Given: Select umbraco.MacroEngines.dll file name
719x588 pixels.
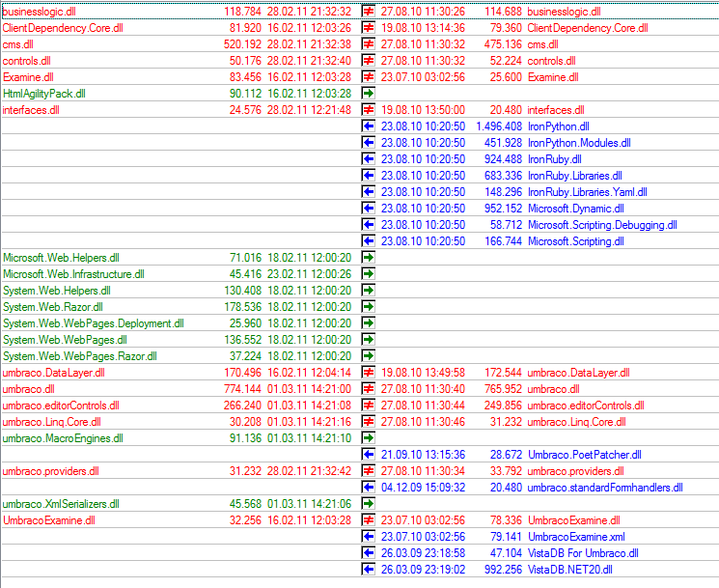Looking at the screenshot, I should click(63, 438).
